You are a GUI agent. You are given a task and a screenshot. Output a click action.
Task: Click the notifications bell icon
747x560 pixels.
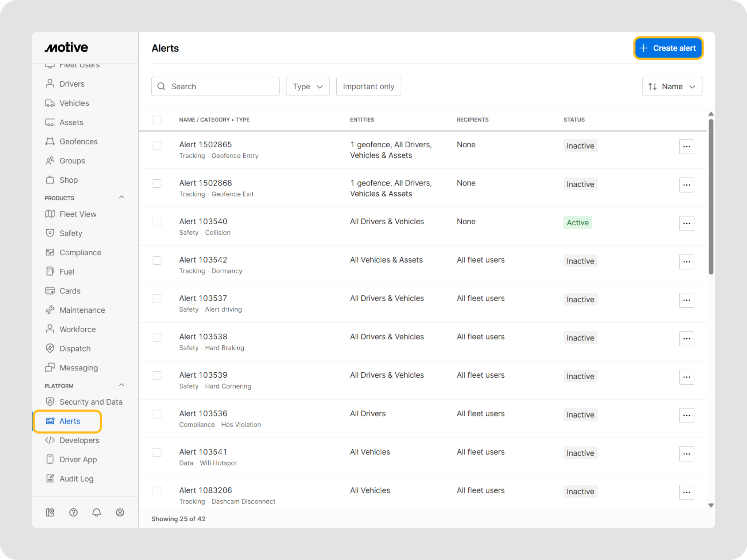coord(96,512)
